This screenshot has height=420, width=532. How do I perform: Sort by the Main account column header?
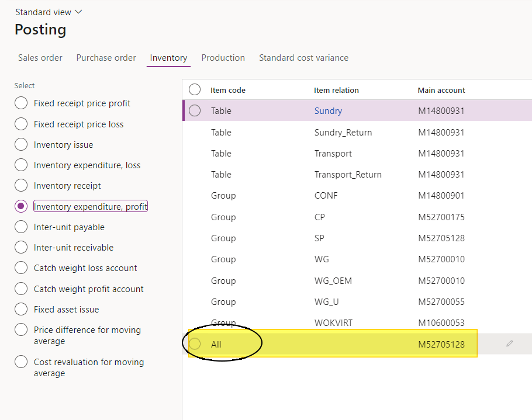(x=441, y=90)
